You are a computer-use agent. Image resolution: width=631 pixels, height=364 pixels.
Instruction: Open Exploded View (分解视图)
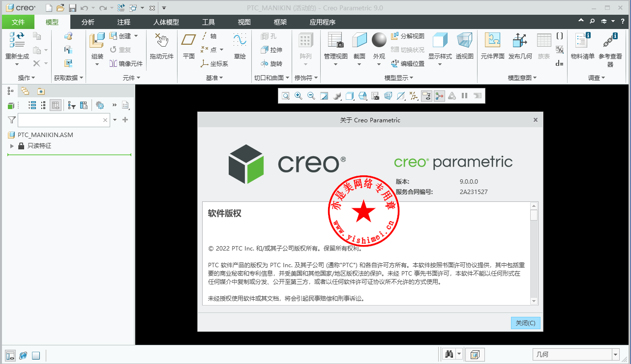(408, 36)
